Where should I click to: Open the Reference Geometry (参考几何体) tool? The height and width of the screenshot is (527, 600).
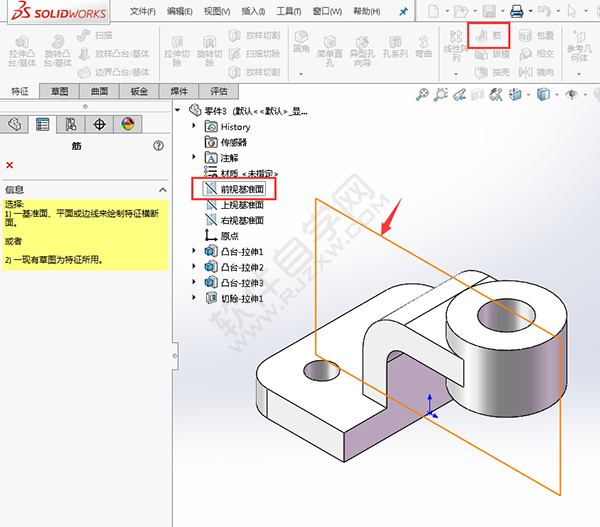click(579, 47)
